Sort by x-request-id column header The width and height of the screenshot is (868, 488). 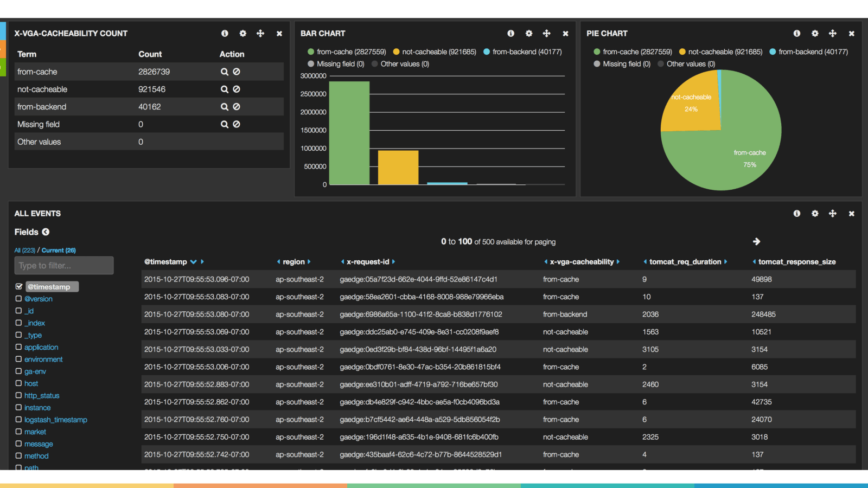point(368,262)
